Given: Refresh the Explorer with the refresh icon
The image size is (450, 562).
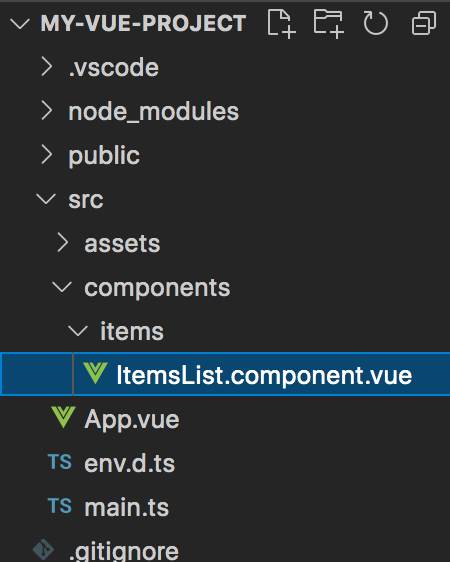Looking at the screenshot, I should pyautogui.click(x=375, y=24).
